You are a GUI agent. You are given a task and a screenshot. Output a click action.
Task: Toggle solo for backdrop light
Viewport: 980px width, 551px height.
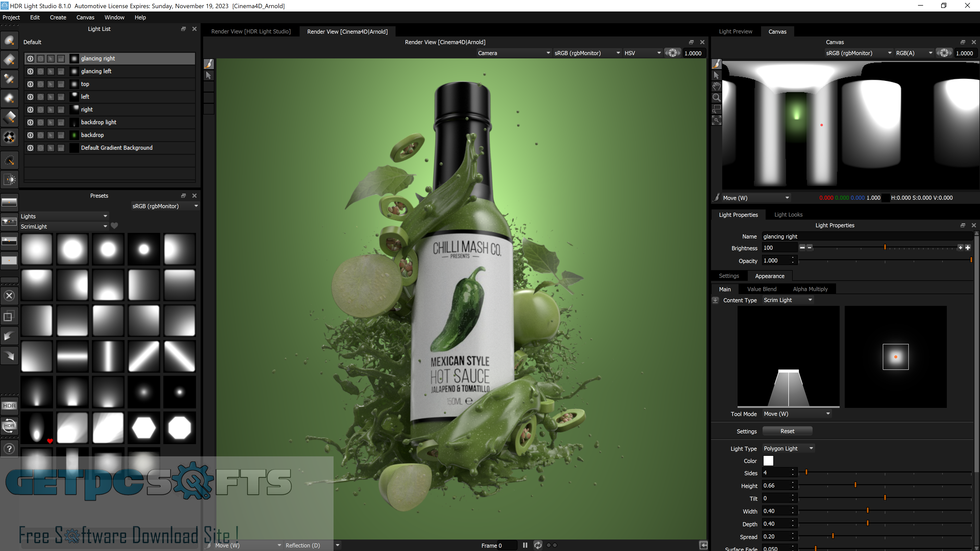(40, 122)
